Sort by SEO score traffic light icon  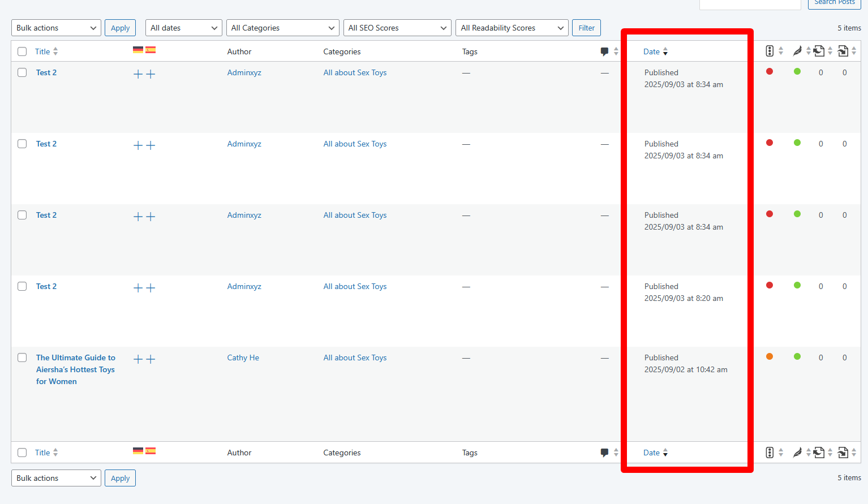tap(770, 51)
